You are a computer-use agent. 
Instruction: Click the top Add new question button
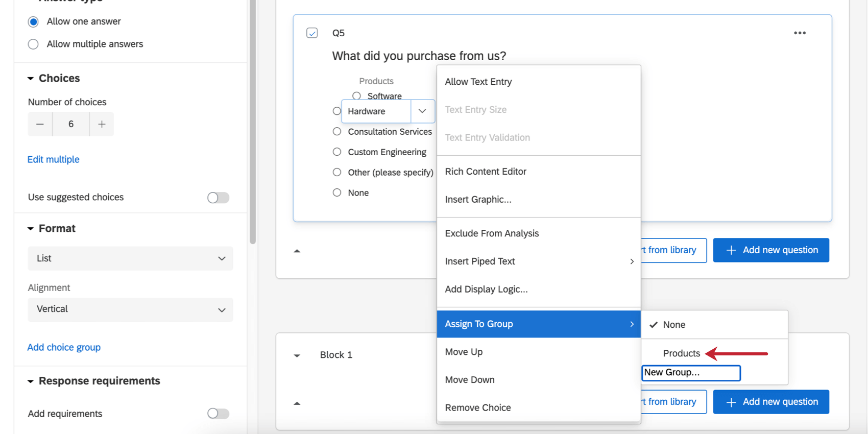click(x=770, y=250)
